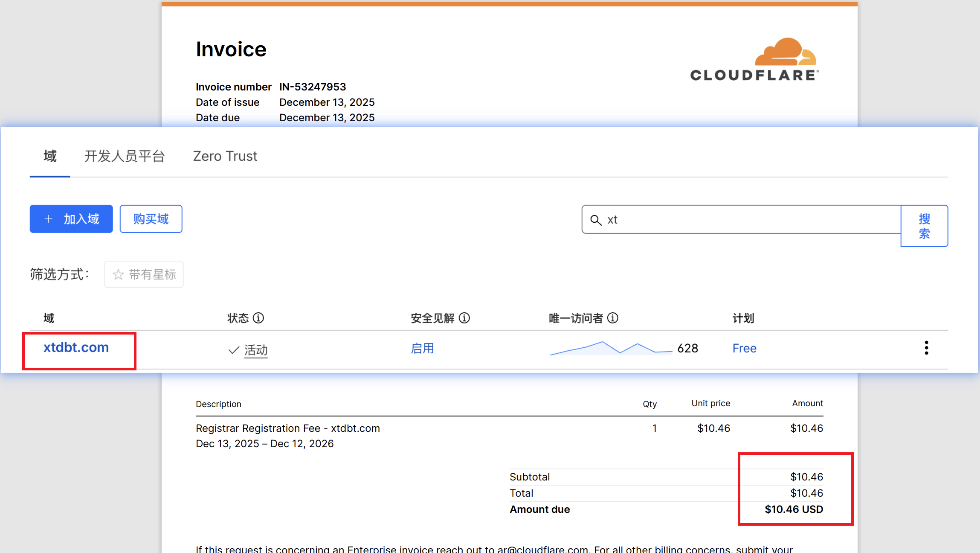980x553 pixels.
Task: Click the Free plan link for xtdbt.com
Action: (x=744, y=348)
